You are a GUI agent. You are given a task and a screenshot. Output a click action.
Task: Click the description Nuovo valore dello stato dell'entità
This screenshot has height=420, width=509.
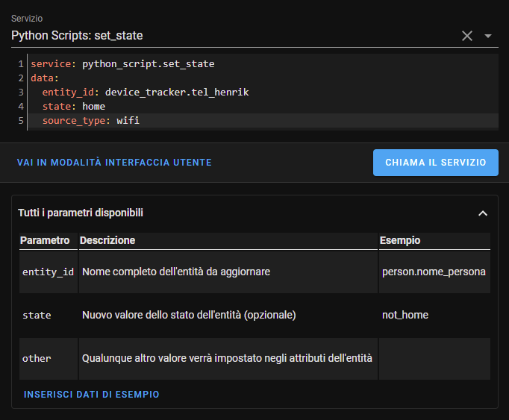tap(189, 315)
